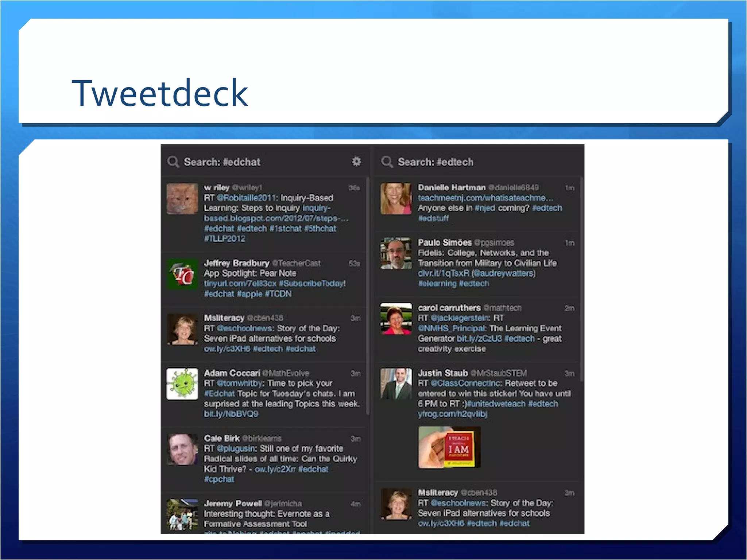Screen dimensions: 747x560
Task: Click the #edchat column scrollbar
Action: tap(368, 296)
